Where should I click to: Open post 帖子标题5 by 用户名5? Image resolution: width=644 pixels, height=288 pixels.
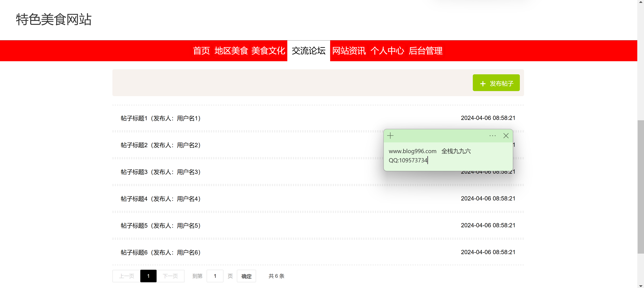click(x=160, y=226)
